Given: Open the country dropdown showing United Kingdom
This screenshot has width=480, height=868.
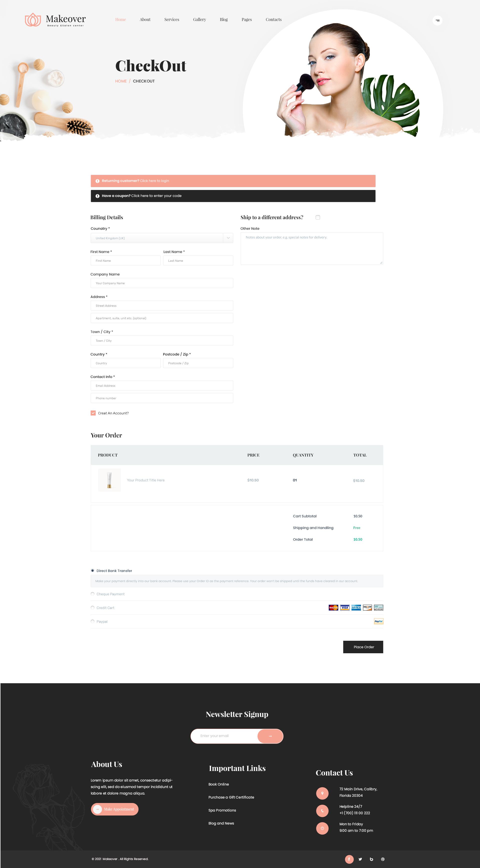Looking at the screenshot, I should (162, 238).
